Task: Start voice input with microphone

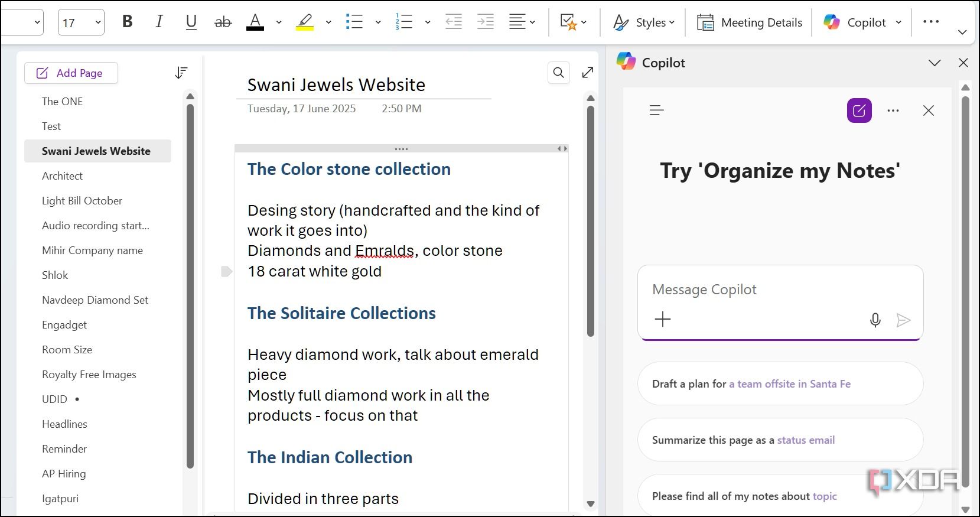Action: [x=875, y=320]
